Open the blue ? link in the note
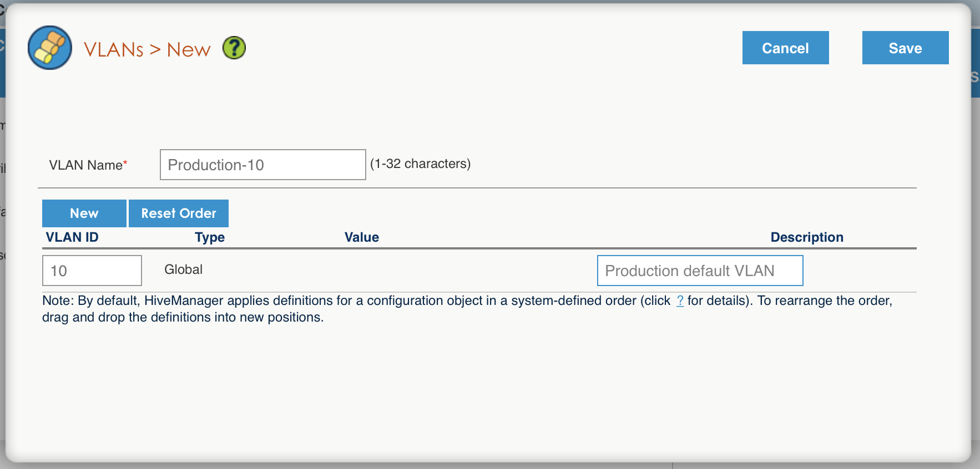 680,301
